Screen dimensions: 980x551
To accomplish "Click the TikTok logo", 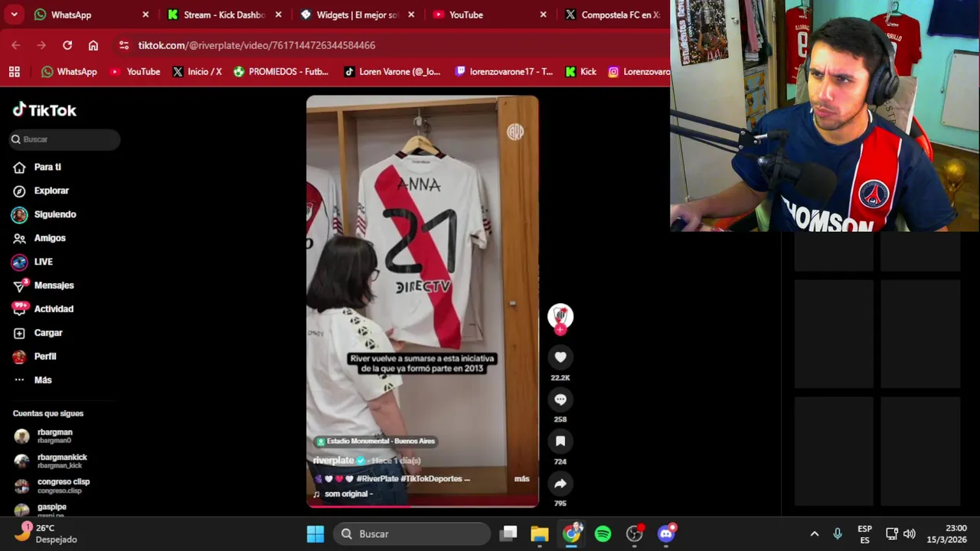I will [44, 110].
